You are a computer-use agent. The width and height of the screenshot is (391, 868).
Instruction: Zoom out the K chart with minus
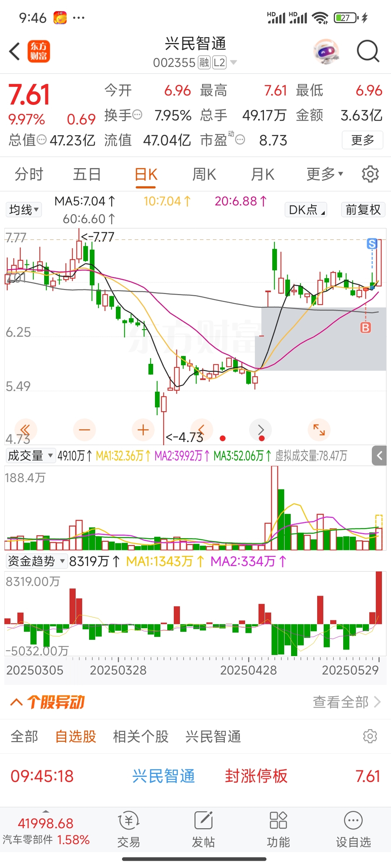(x=84, y=430)
